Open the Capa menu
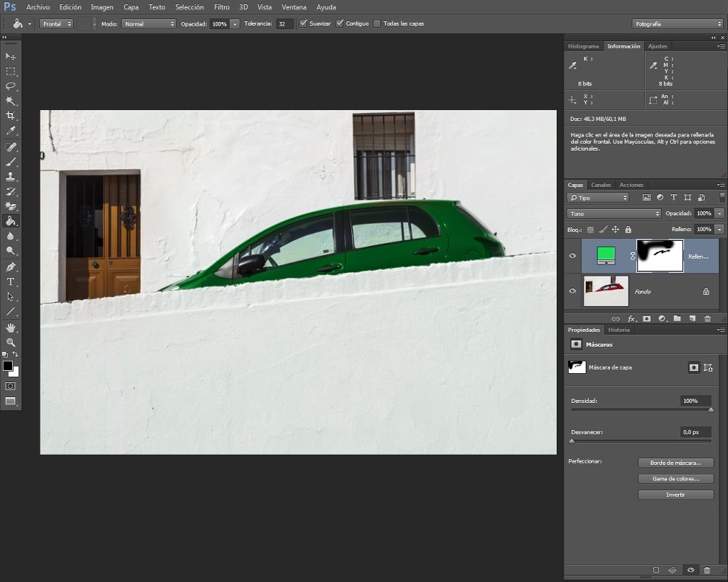This screenshot has width=728, height=582. 131,7
